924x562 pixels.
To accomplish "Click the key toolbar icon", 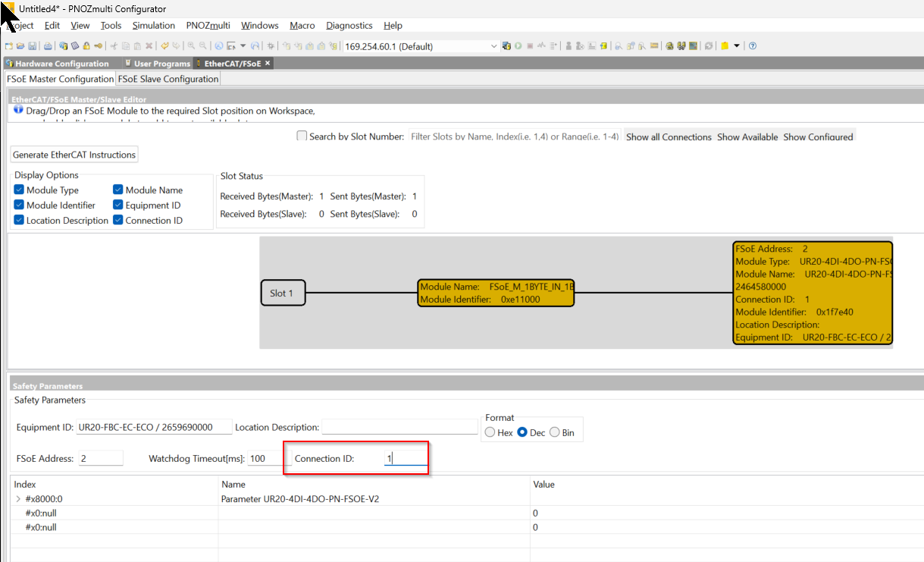I will click(x=99, y=46).
